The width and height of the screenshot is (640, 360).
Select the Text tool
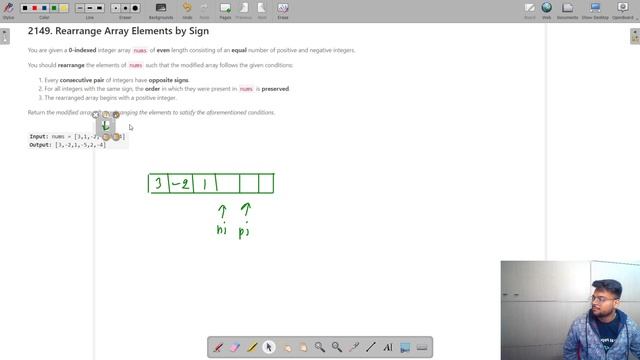pos(388,347)
